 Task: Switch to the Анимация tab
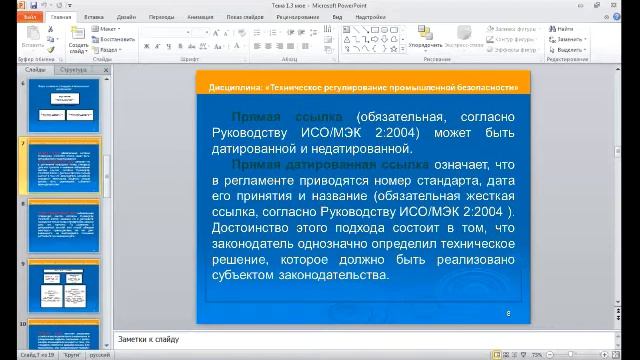[200, 17]
